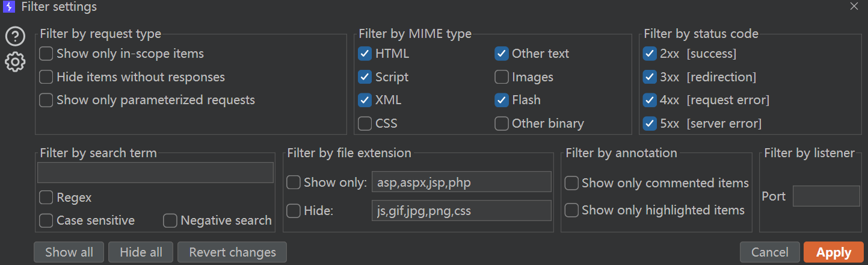Image resolution: width=868 pixels, height=265 pixels.
Task: Tick the CSS MIME type checkbox
Action: pos(365,123)
